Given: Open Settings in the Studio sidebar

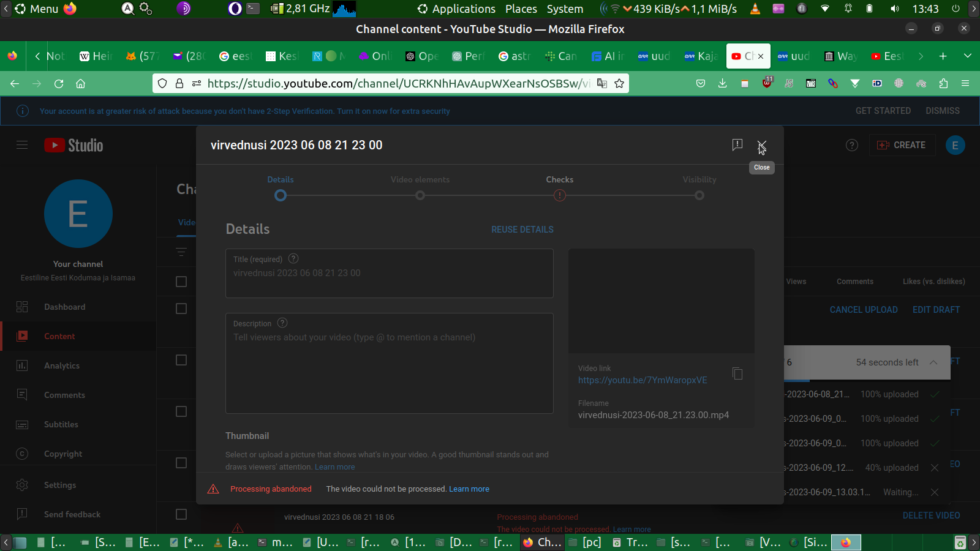Looking at the screenshot, I should [78, 485].
